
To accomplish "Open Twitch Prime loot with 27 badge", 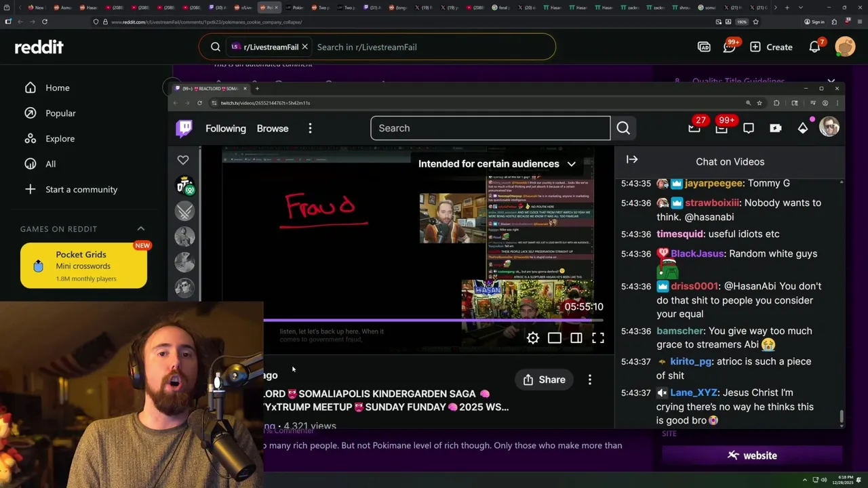I will (694, 127).
